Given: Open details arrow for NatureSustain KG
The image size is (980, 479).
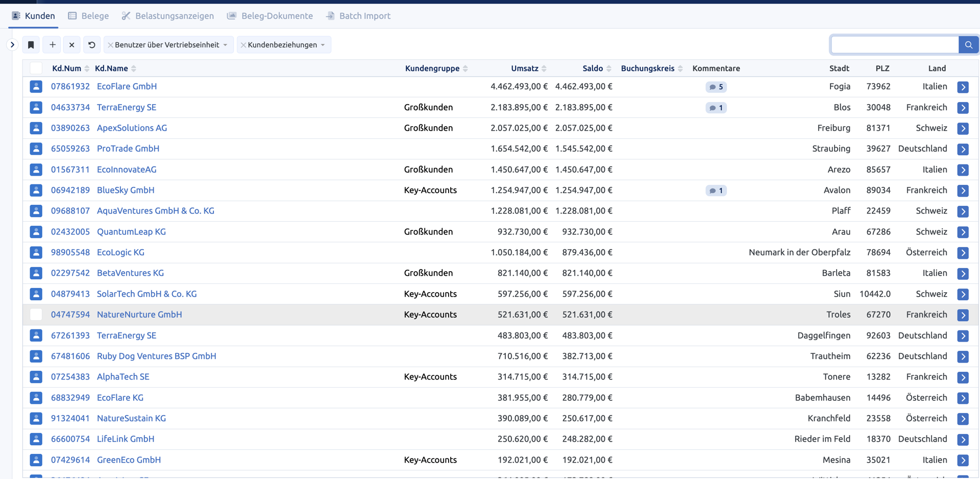Looking at the screenshot, I should point(963,419).
